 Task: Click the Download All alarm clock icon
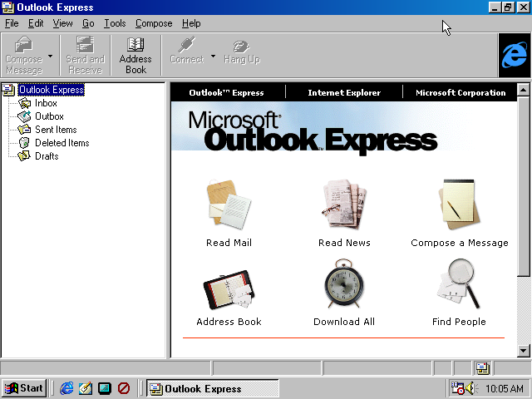click(x=343, y=283)
